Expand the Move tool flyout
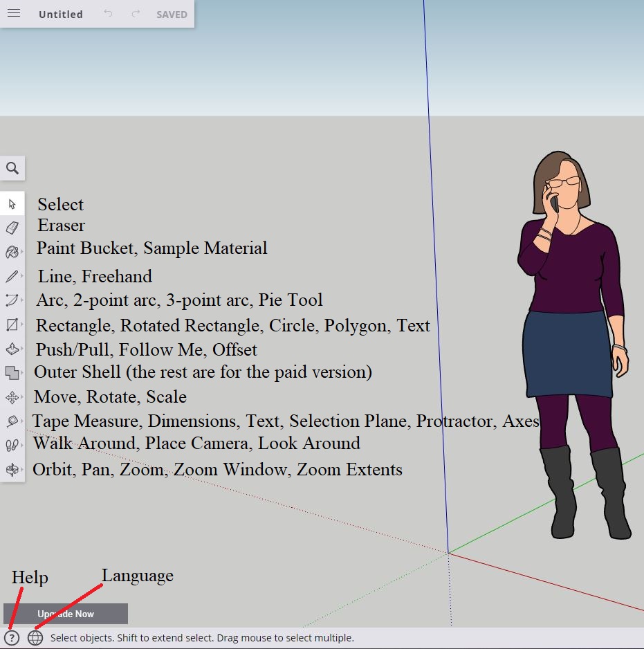 pos(12,397)
